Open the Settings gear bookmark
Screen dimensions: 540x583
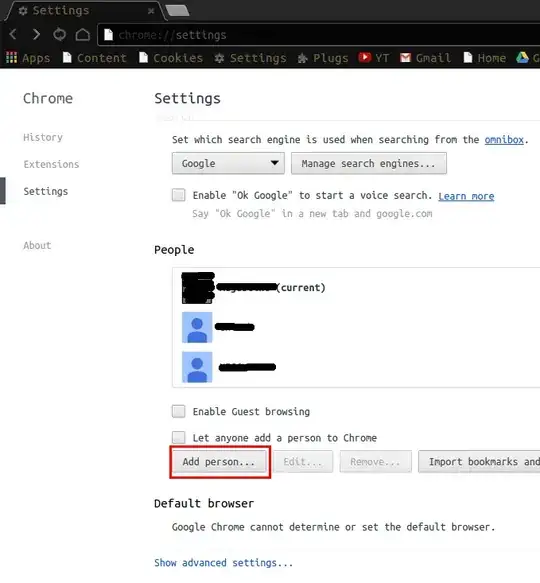tap(251, 58)
